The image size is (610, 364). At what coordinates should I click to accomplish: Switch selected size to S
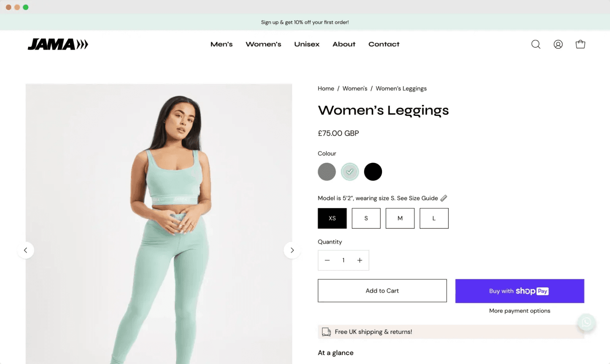pos(366,218)
